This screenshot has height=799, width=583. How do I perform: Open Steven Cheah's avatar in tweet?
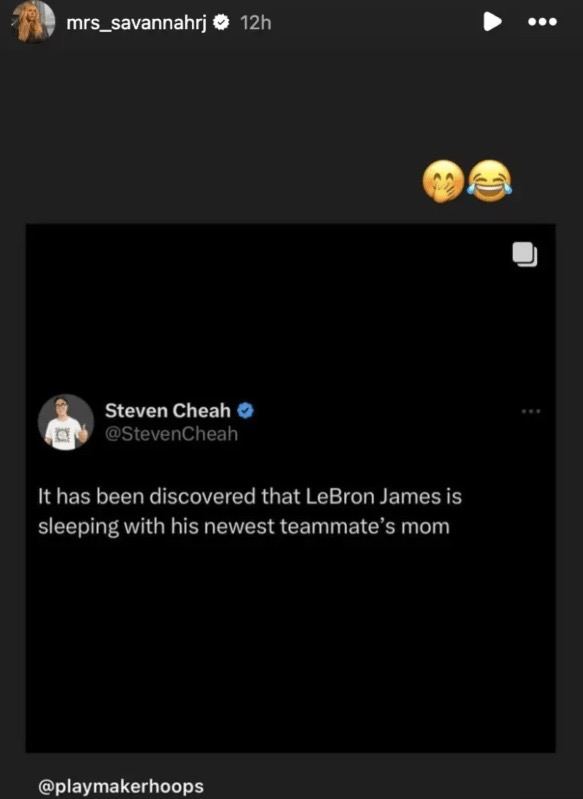(x=66, y=422)
